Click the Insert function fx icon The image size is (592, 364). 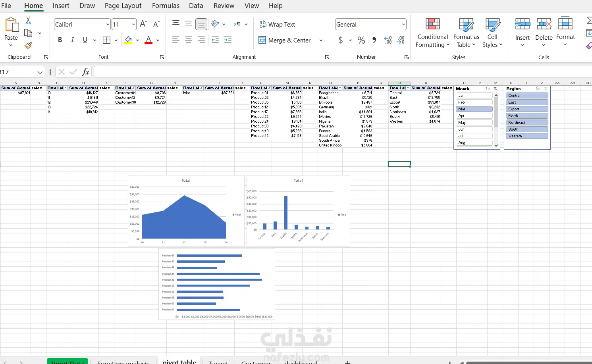point(85,72)
